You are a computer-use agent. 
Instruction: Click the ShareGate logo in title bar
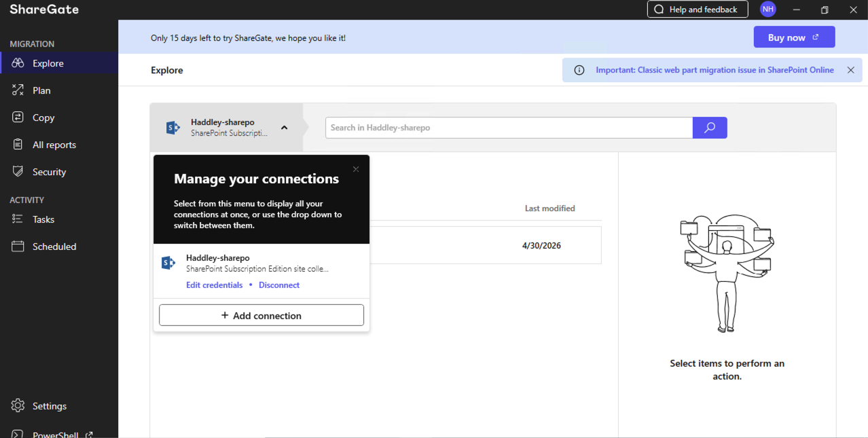[x=44, y=10]
